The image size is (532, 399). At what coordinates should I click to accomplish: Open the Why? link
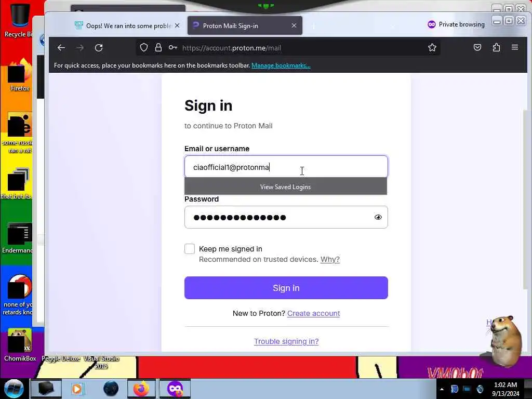(x=330, y=259)
